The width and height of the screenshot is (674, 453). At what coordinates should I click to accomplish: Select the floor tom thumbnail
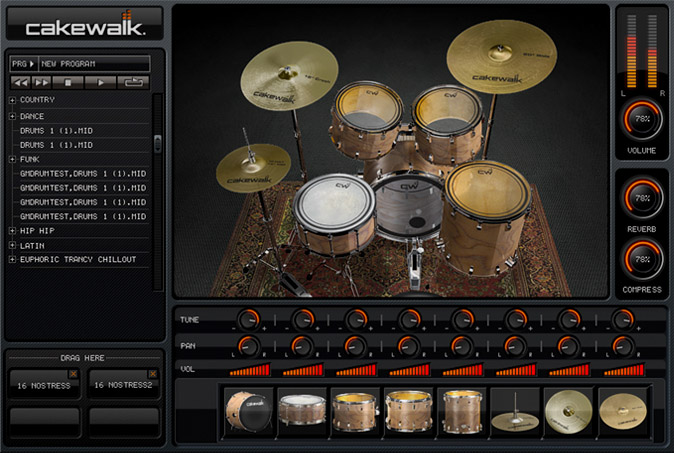point(462,411)
